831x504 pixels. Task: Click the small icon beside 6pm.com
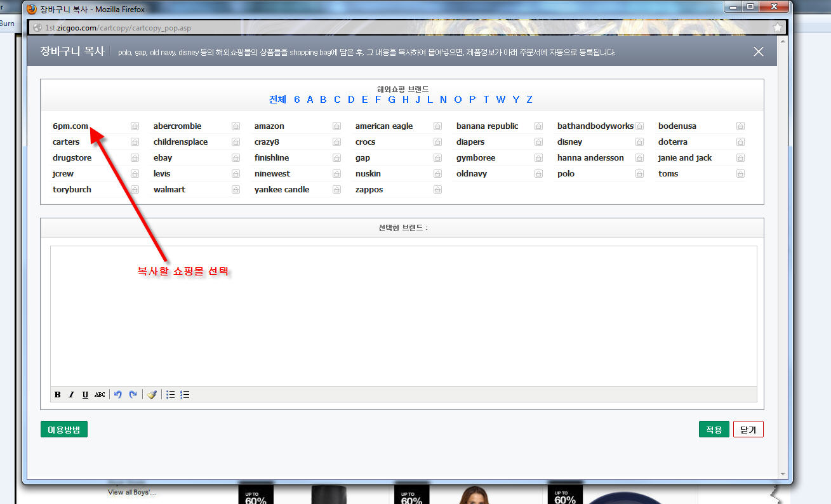(135, 126)
